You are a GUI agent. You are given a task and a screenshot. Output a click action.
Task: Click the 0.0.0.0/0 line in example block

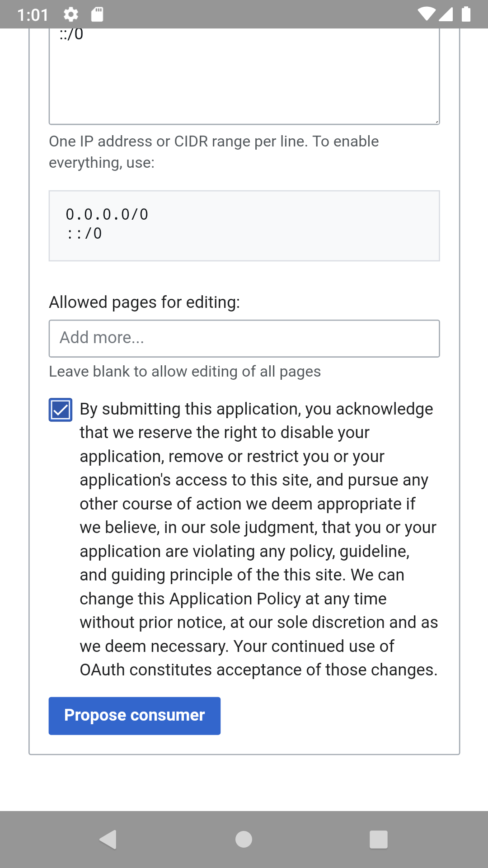[x=107, y=214]
